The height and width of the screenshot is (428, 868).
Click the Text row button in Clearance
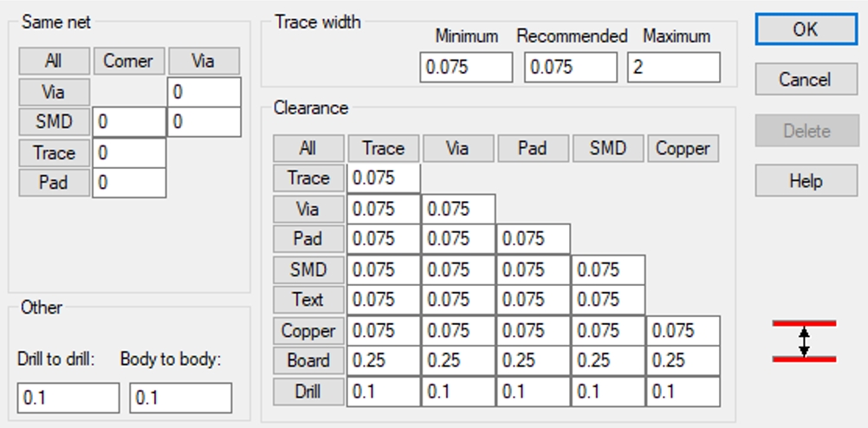pos(308,300)
